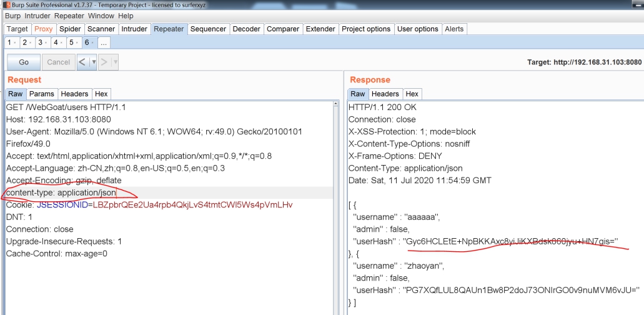Click the Host: 192.168.31.103:8080 line
This screenshot has width=644, height=315.
[x=58, y=119]
